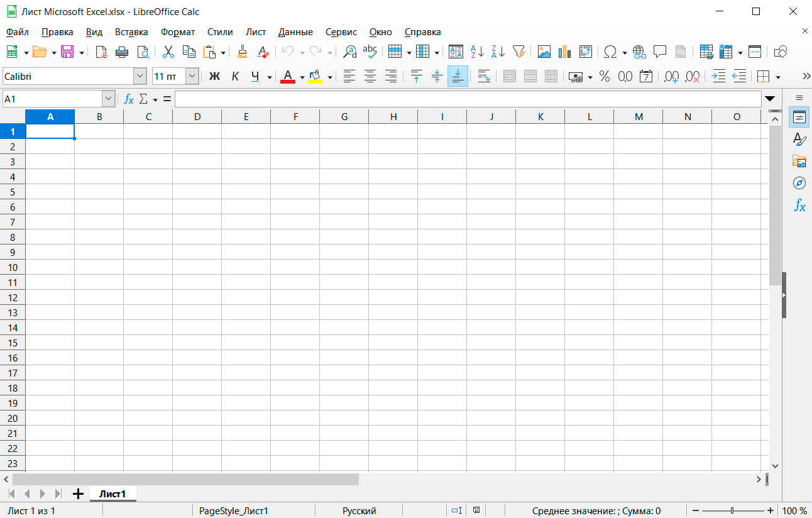Image resolution: width=812 pixels, height=518 pixels.
Task: Open the Файл menu
Action: 18,32
